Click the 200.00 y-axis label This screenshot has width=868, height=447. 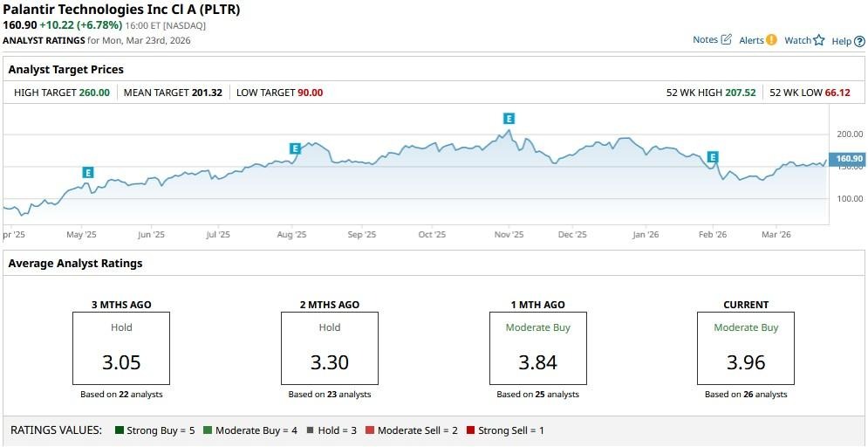(x=850, y=134)
